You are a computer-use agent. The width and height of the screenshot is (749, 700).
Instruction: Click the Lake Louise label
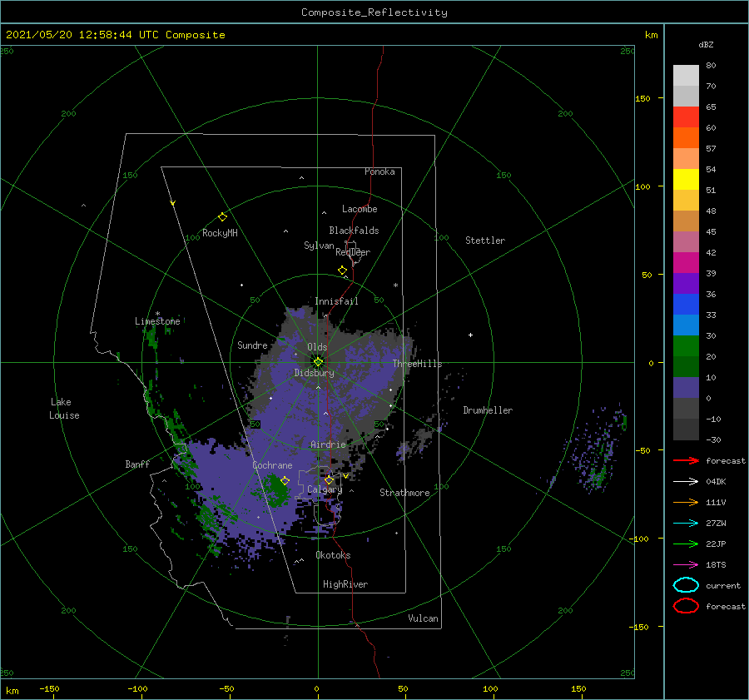pyautogui.click(x=64, y=409)
